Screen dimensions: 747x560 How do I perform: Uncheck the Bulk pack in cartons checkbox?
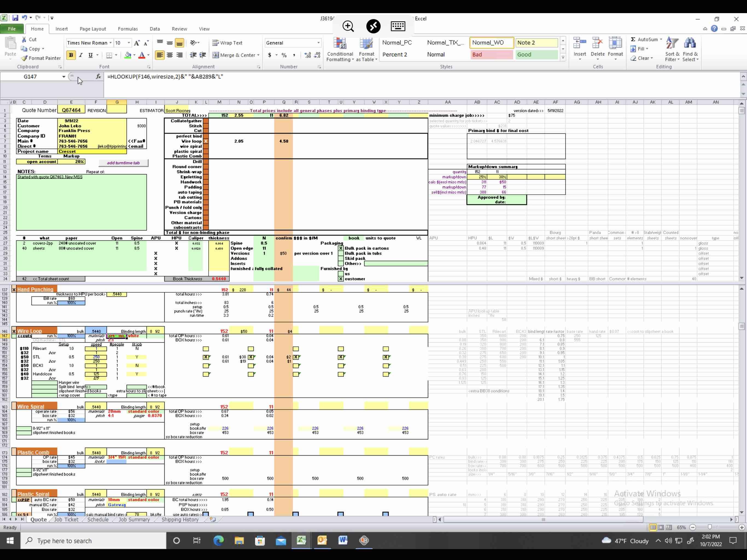click(x=341, y=248)
